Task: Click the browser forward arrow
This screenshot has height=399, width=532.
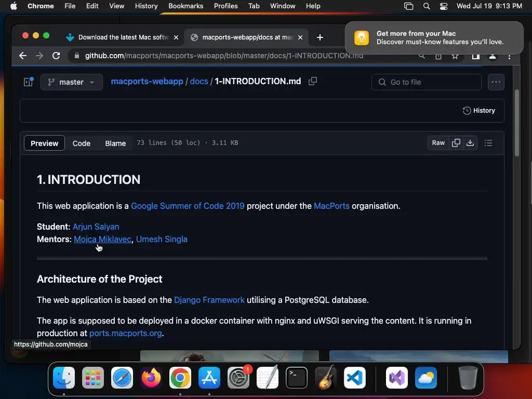Action: click(x=39, y=56)
